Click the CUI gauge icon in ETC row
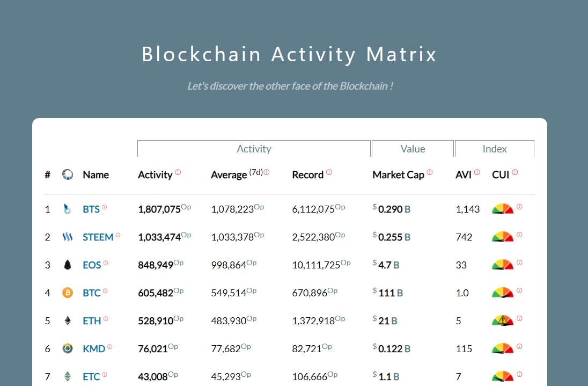The width and height of the screenshot is (588, 386). pyautogui.click(x=503, y=376)
